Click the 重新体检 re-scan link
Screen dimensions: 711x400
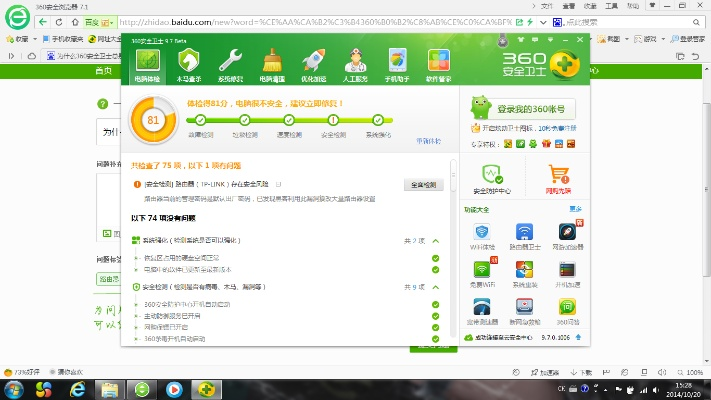(428, 141)
